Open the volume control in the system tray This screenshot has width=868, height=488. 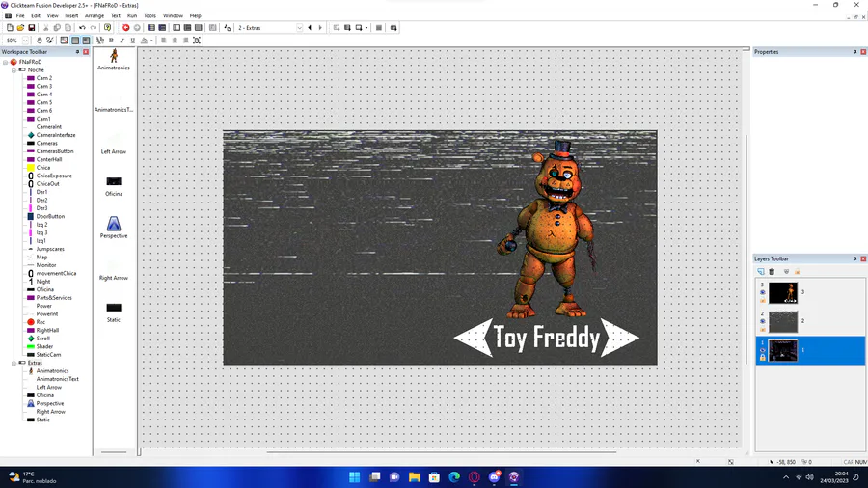point(809,477)
